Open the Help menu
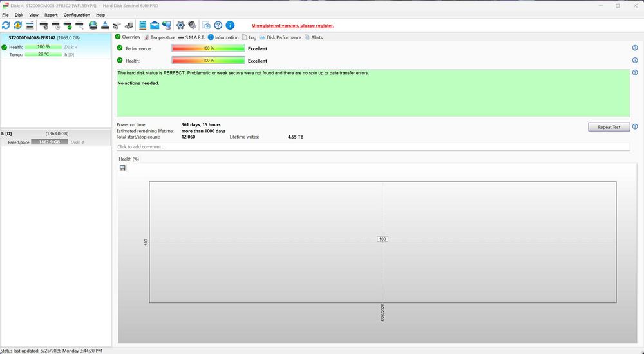The height and width of the screenshot is (354, 644). (x=100, y=15)
